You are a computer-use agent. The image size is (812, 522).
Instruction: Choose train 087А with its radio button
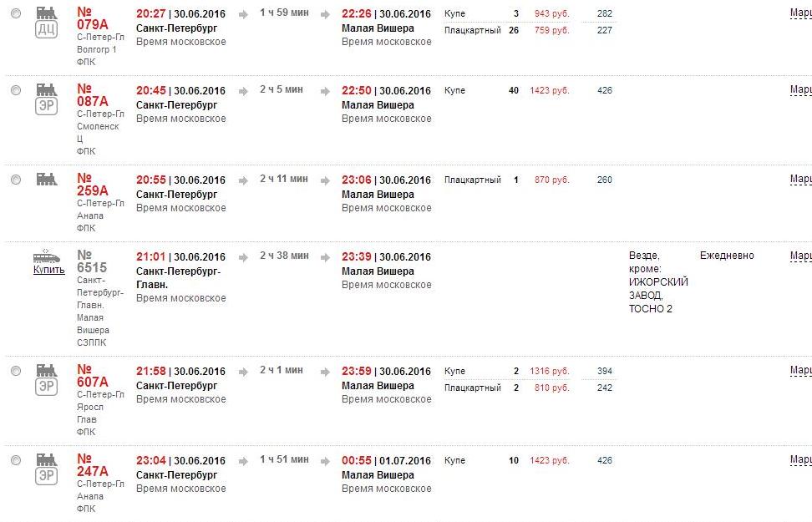(16, 90)
